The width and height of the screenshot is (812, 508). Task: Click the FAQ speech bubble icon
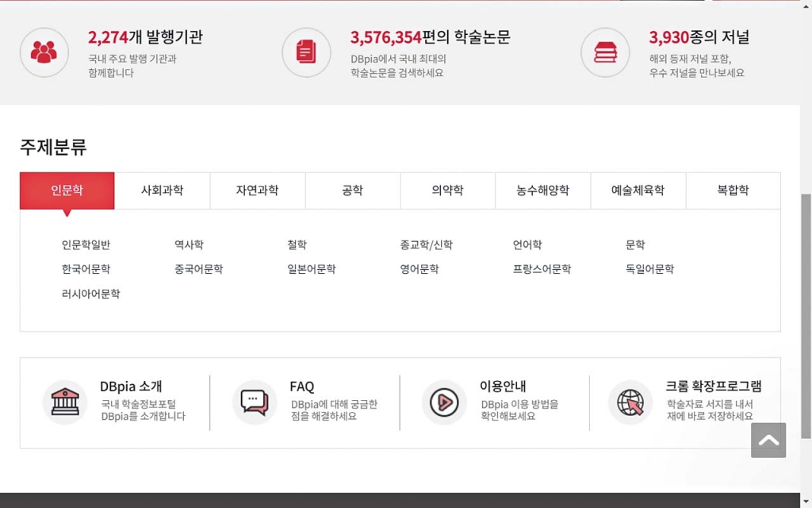click(x=255, y=402)
